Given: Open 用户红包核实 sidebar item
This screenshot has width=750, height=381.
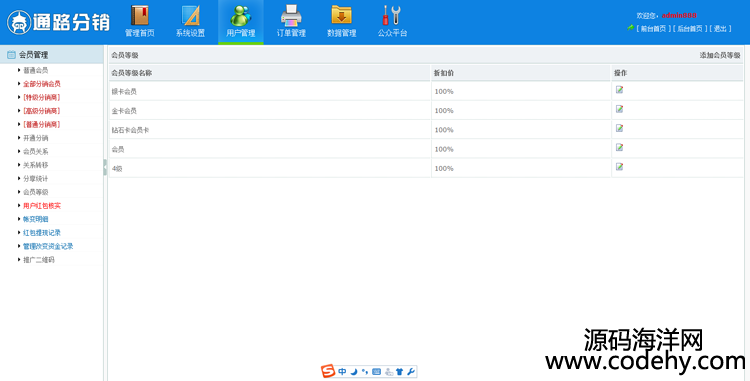Looking at the screenshot, I should point(42,206).
